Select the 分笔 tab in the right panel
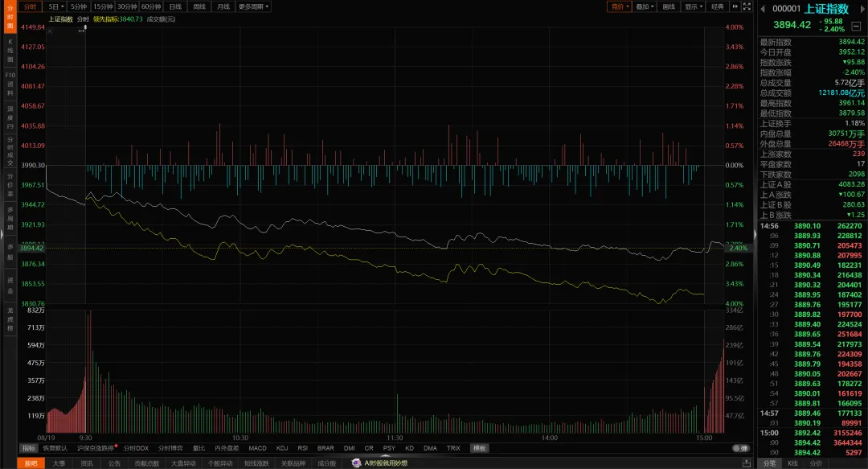868x469 pixels. pyautogui.click(x=769, y=463)
